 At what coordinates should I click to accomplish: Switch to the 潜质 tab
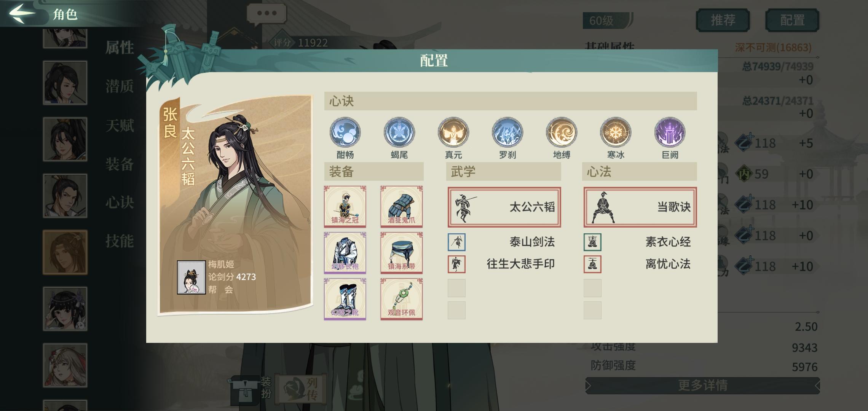click(120, 87)
